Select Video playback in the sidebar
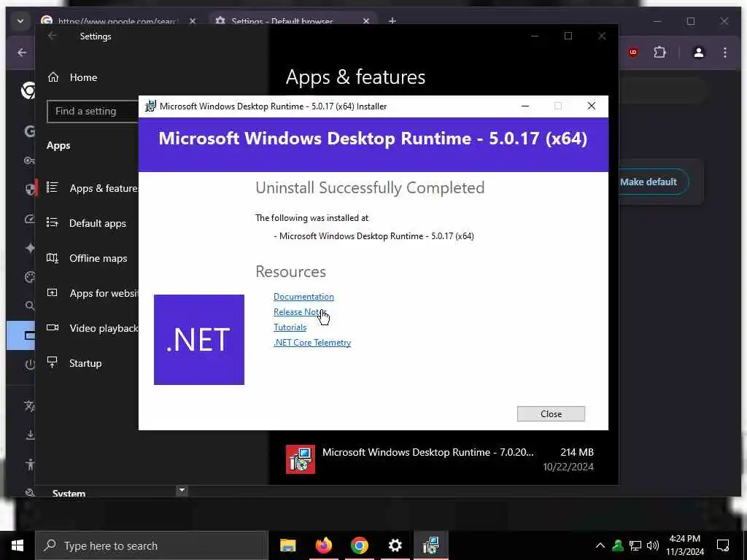Screen dimensions: 747x560 (x=92, y=328)
